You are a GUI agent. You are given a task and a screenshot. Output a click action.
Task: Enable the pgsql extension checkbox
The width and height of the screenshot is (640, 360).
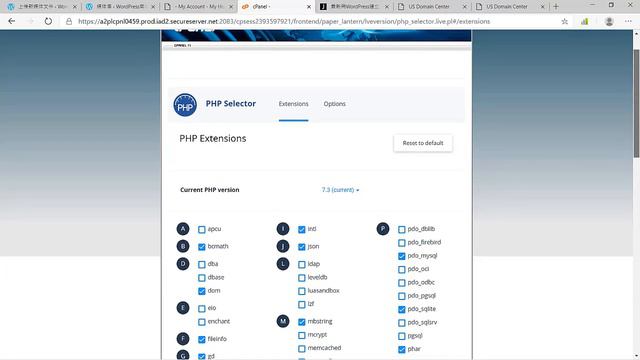(402, 336)
